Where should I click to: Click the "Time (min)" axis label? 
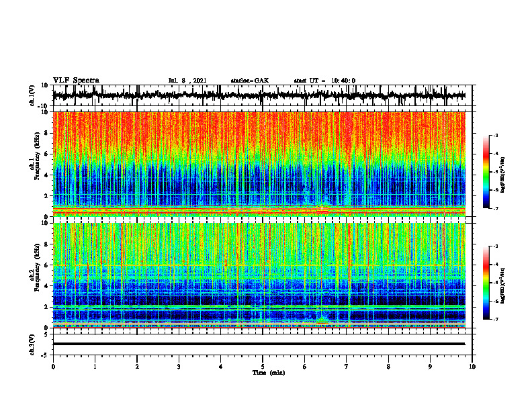tap(269, 373)
